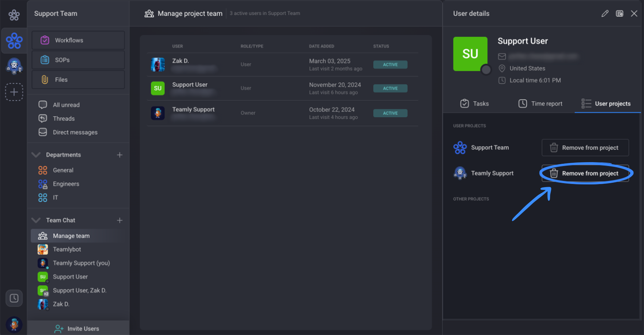Open the Teamly Support (you) chat
644x335 pixels.
(x=81, y=263)
